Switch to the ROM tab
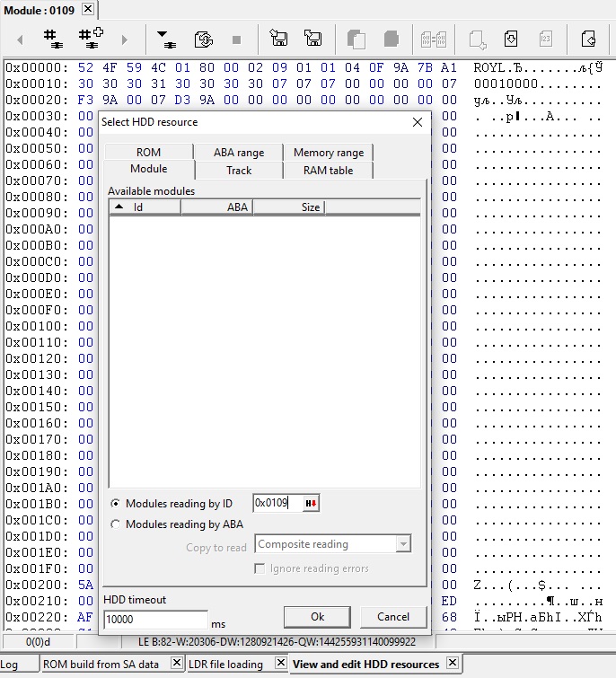This screenshot has width=616, height=678. click(x=148, y=153)
